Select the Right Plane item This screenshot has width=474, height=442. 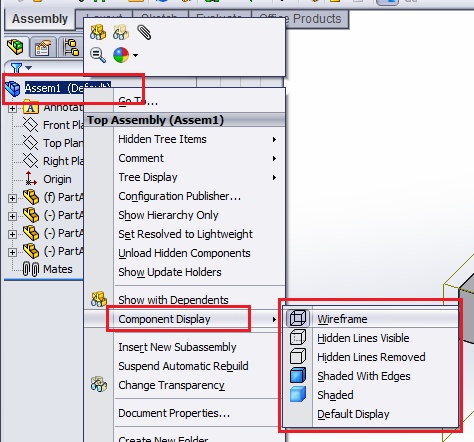(63, 161)
